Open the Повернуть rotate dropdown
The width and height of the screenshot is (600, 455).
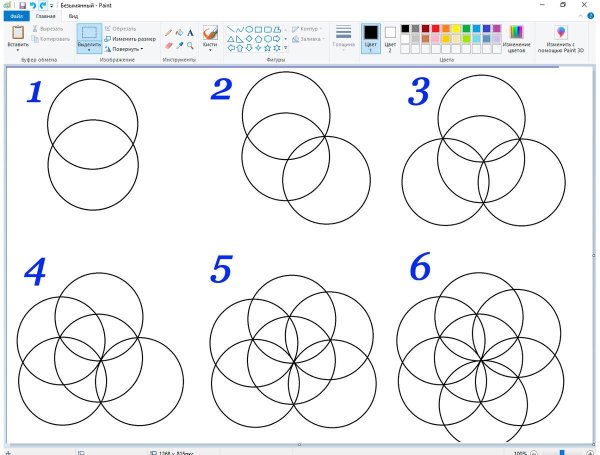(127, 48)
